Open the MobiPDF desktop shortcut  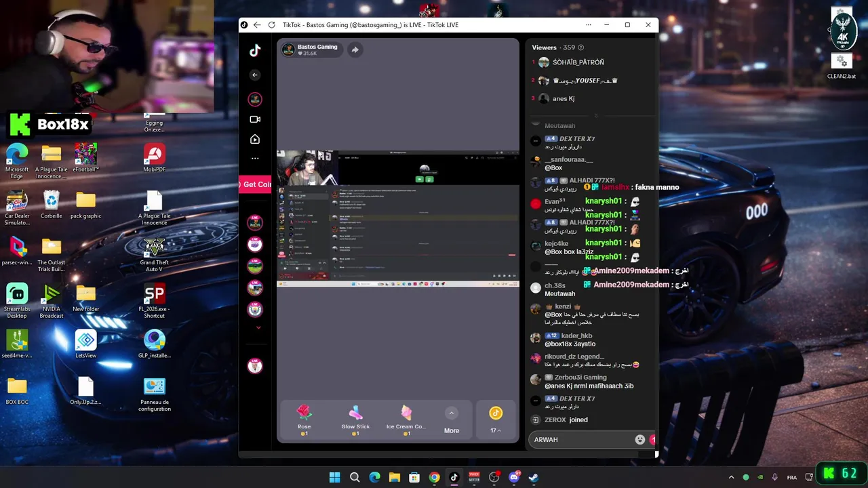point(155,157)
